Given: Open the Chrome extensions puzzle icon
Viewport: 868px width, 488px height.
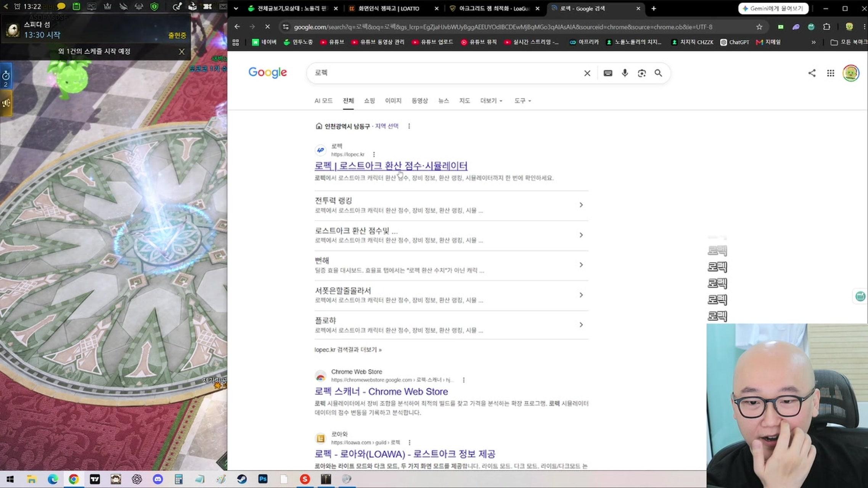Looking at the screenshot, I should click(x=826, y=27).
